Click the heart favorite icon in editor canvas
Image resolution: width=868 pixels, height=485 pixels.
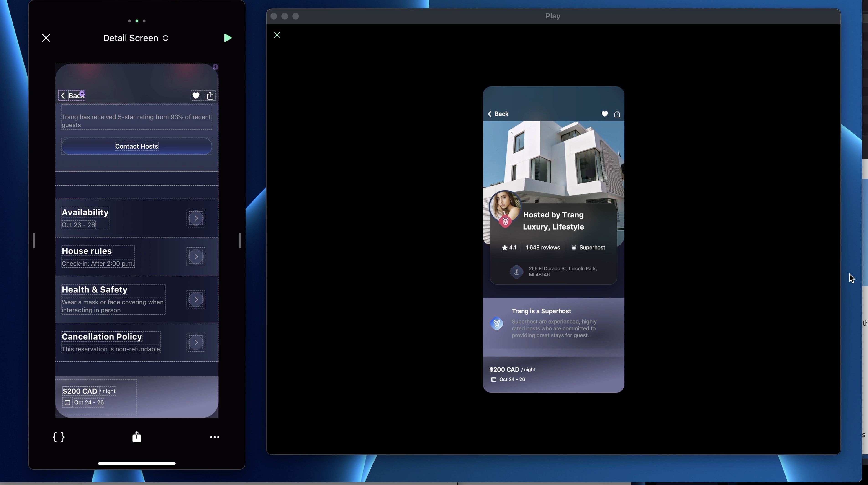pos(195,96)
